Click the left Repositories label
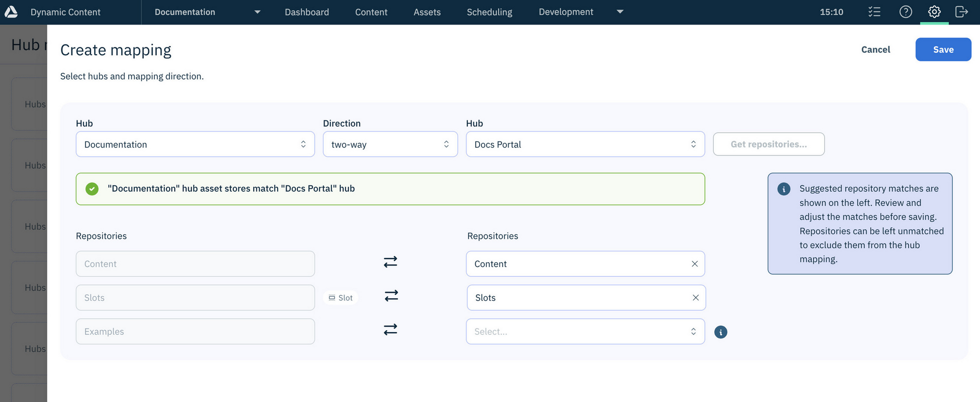The image size is (980, 402). pyautogui.click(x=102, y=236)
